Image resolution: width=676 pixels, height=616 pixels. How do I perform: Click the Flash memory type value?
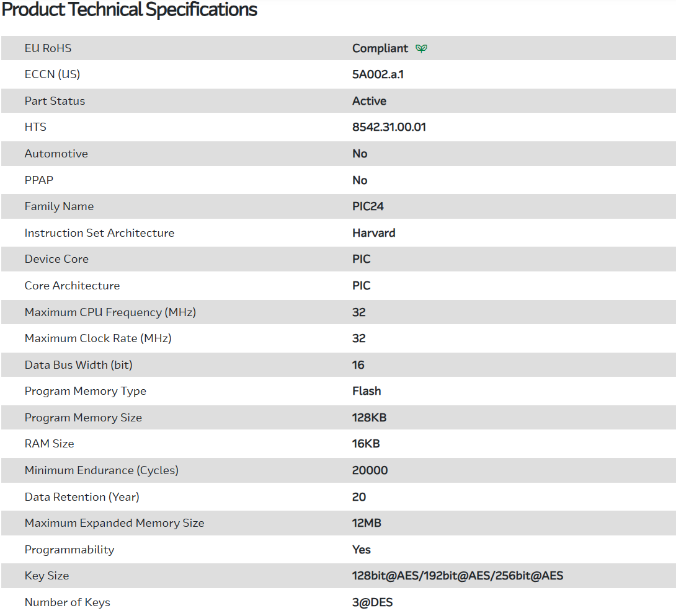367,391
